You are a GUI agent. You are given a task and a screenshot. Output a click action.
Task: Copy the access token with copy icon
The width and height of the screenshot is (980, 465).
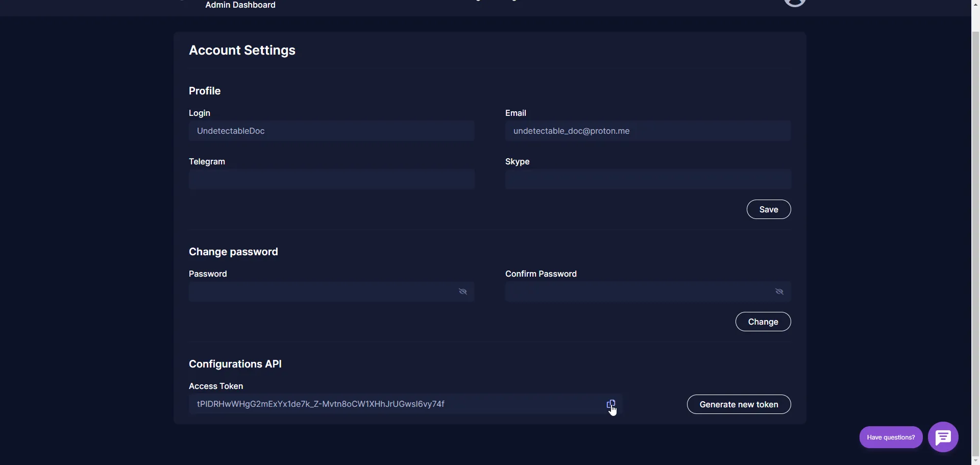[x=610, y=404]
